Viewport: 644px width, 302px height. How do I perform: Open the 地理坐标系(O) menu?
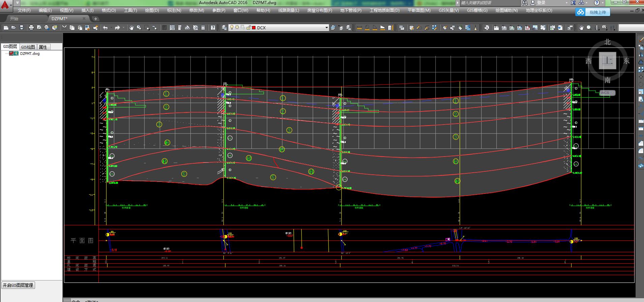tap(539, 10)
